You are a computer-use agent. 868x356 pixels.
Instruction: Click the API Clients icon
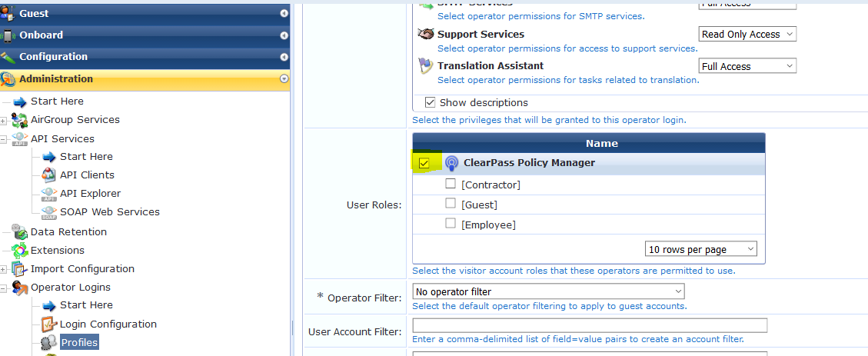click(x=49, y=175)
